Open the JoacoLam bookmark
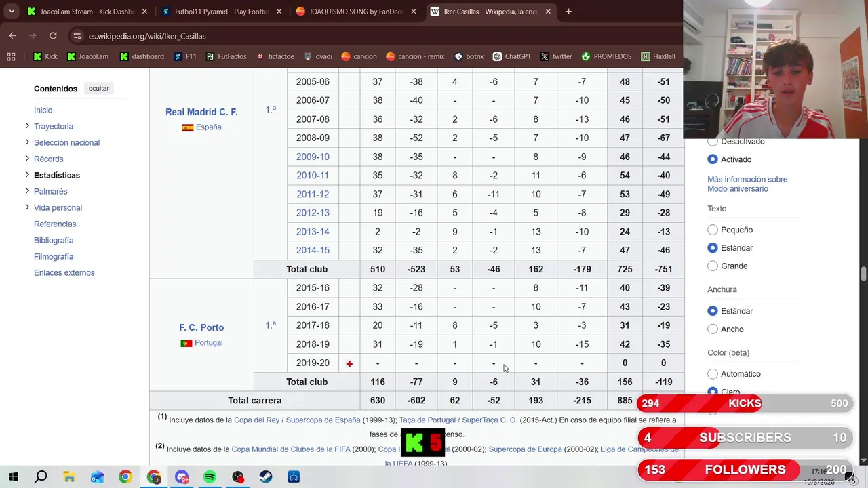 87,56
